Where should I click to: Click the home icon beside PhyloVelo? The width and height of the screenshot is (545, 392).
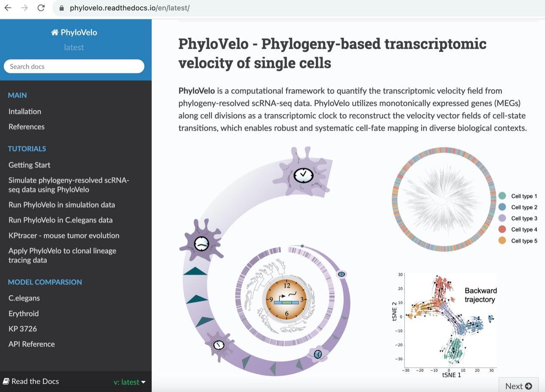tap(55, 33)
